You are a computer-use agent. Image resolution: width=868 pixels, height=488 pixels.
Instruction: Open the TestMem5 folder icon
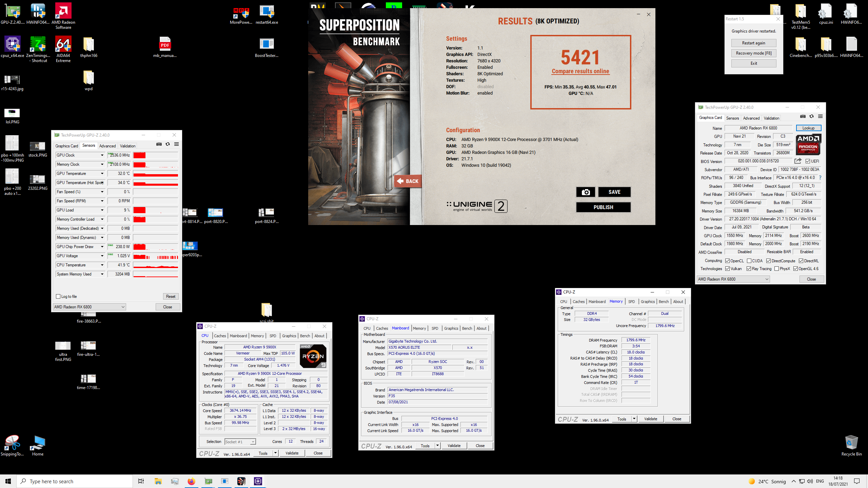801,16
